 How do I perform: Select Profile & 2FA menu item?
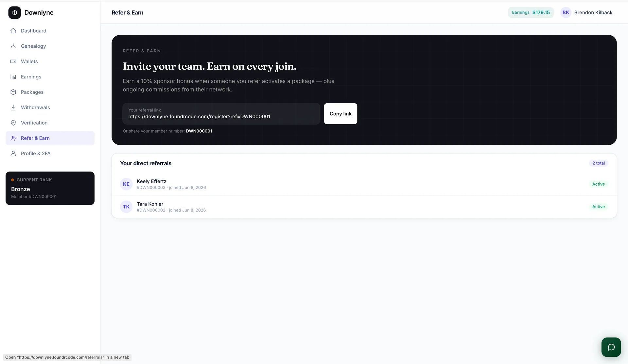50,154
